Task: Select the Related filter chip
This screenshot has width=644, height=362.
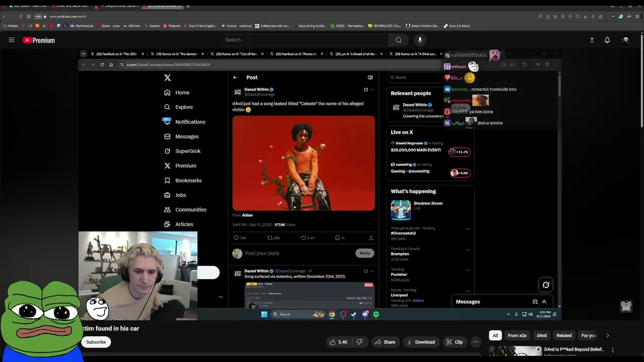Action: [x=564, y=335]
